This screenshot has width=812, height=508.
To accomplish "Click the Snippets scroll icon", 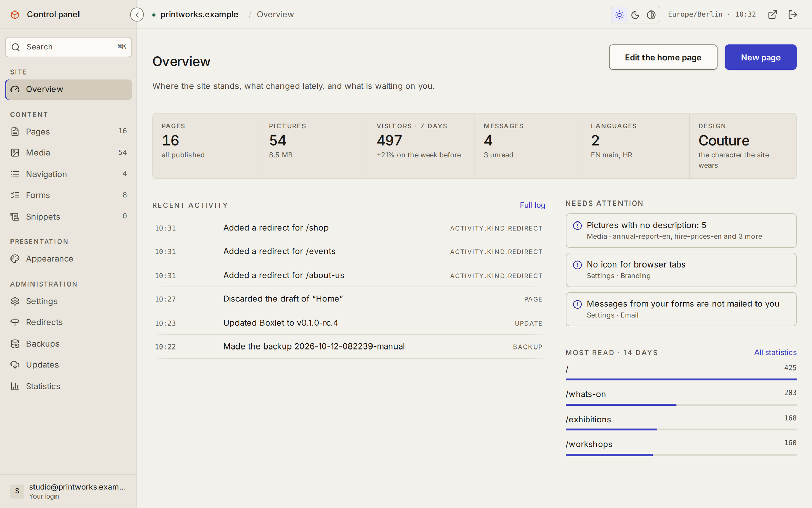I will (15, 217).
